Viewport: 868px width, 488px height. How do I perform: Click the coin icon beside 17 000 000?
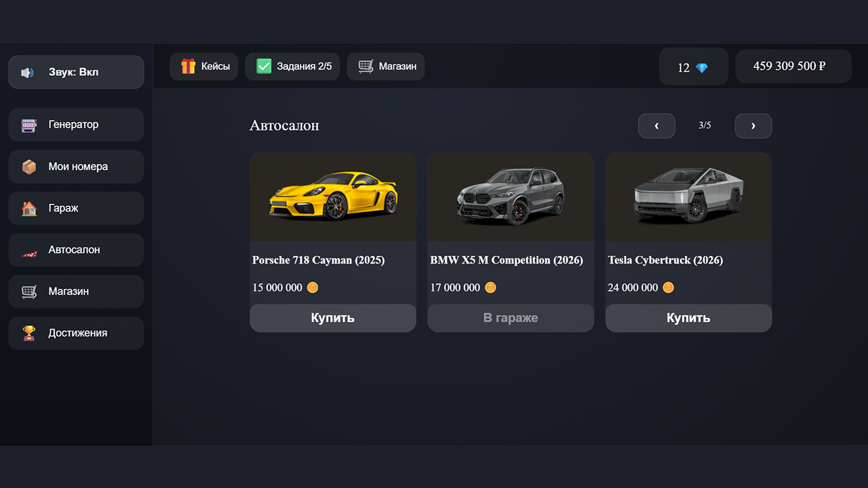(x=490, y=287)
